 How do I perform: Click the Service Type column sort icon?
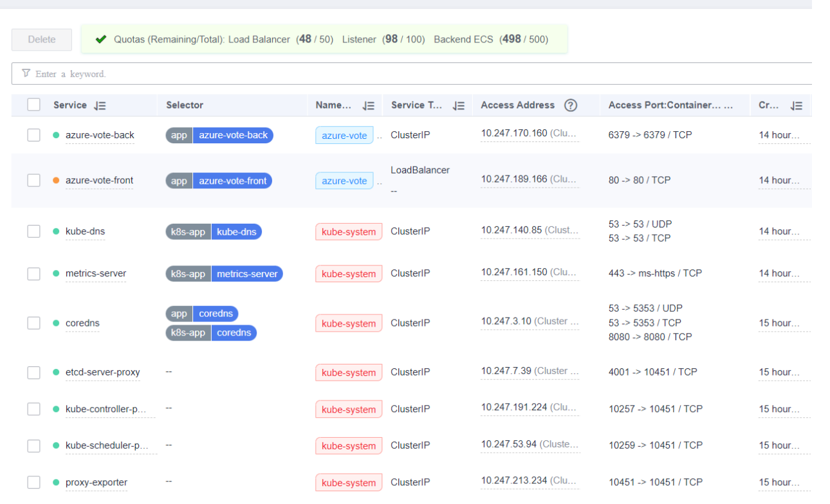tap(458, 106)
